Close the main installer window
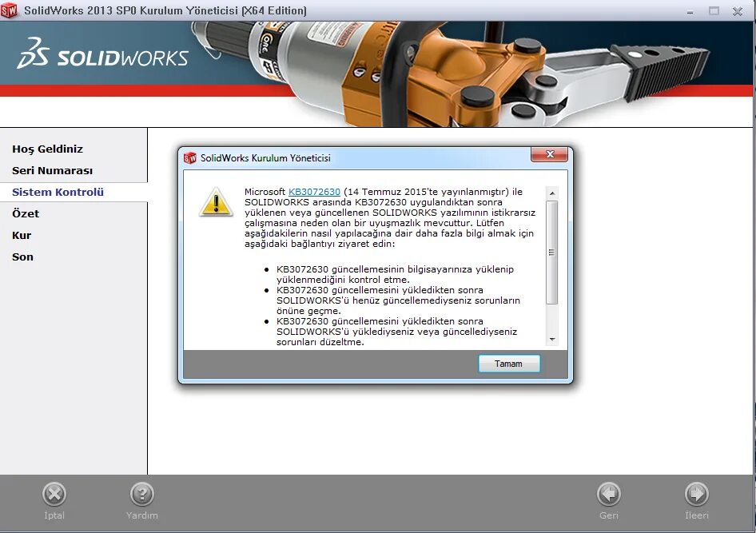756x533 pixels. tap(738, 11)
